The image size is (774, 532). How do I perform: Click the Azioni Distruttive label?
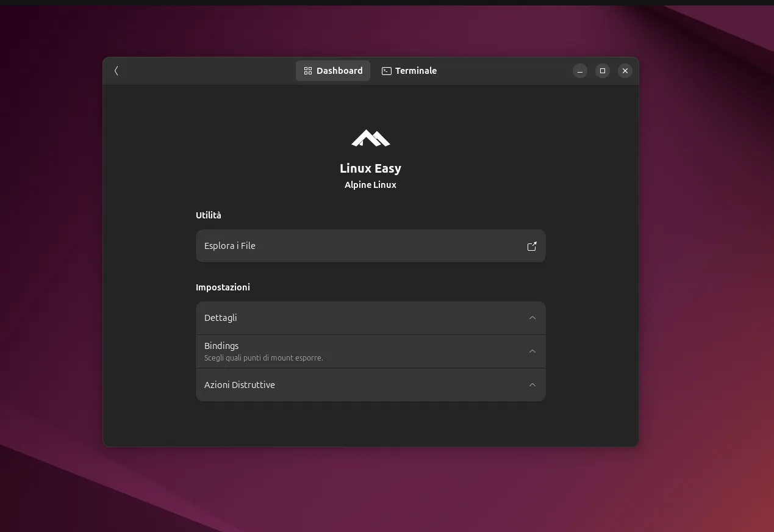pyautogui.click(x=240, y=385)
